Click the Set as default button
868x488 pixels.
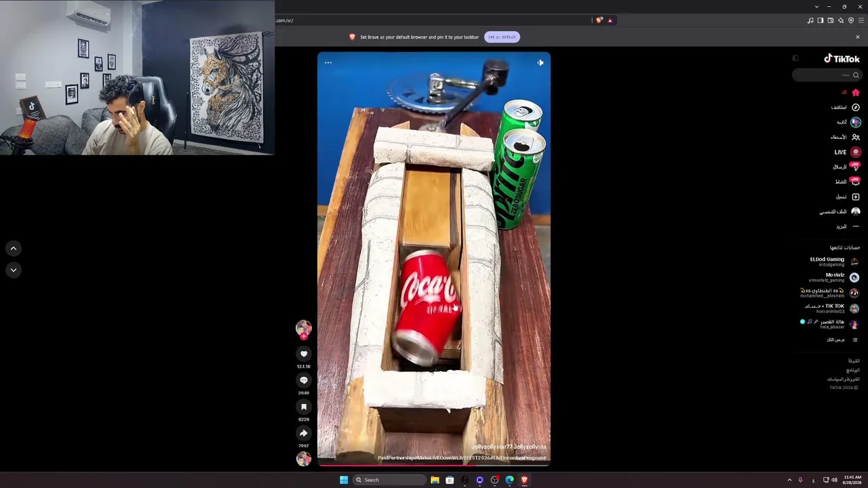pos(502,37)
